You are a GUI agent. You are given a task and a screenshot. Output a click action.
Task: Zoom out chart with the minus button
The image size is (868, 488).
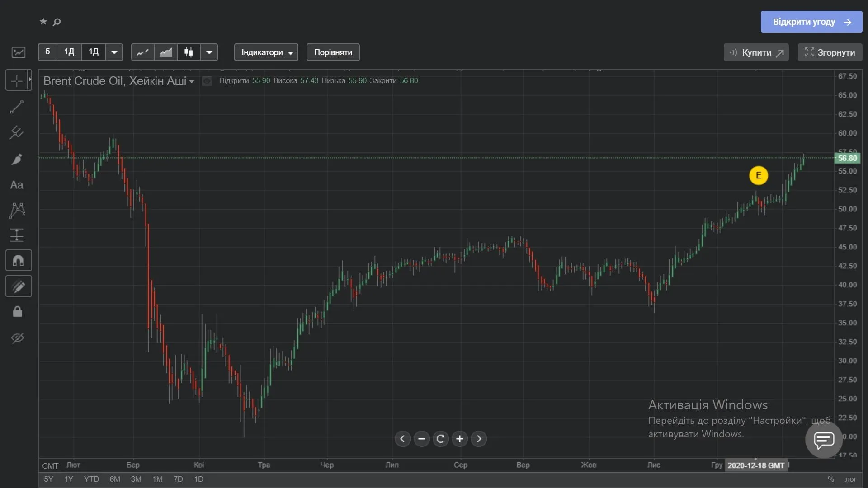click(422, 439)
